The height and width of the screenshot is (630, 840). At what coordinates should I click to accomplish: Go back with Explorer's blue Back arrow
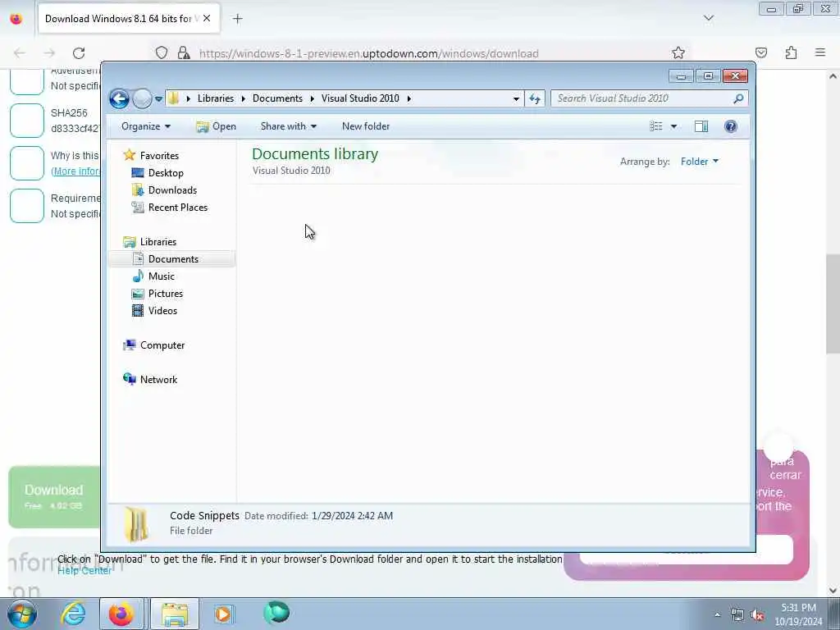click(x=119, y=98)
